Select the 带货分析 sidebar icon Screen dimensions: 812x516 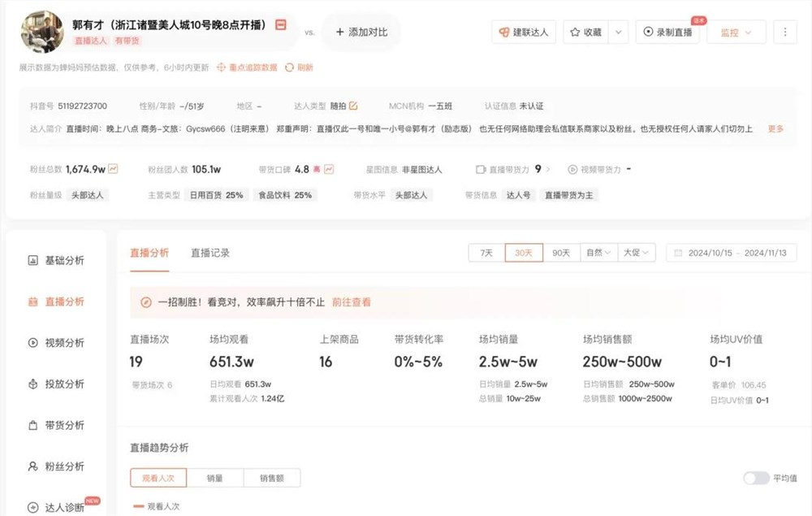pyautogui.click(x=55, y=425)
